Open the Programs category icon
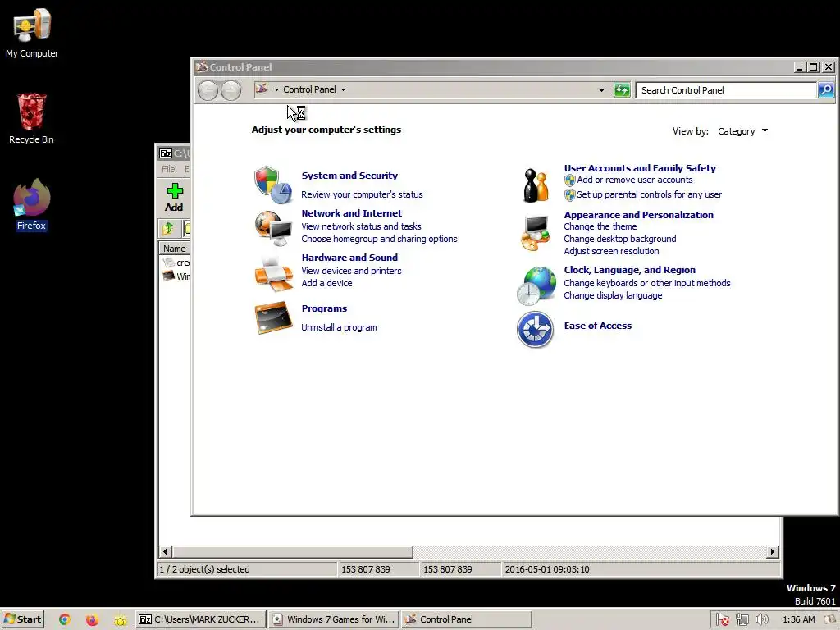 coord(273,317)
